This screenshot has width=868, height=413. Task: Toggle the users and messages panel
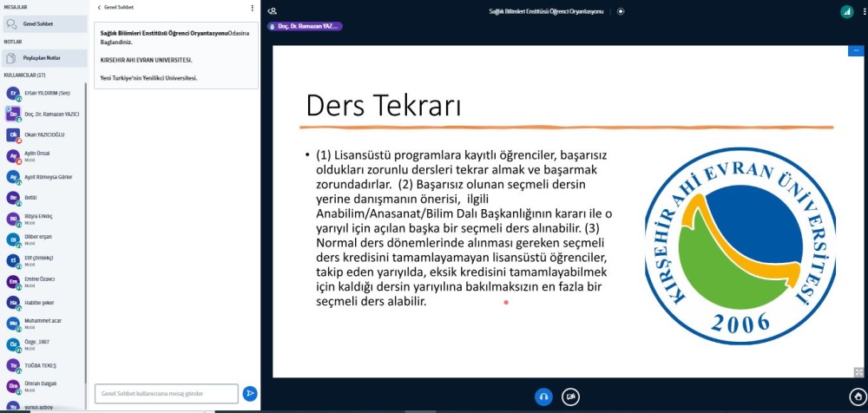(272, 11)
